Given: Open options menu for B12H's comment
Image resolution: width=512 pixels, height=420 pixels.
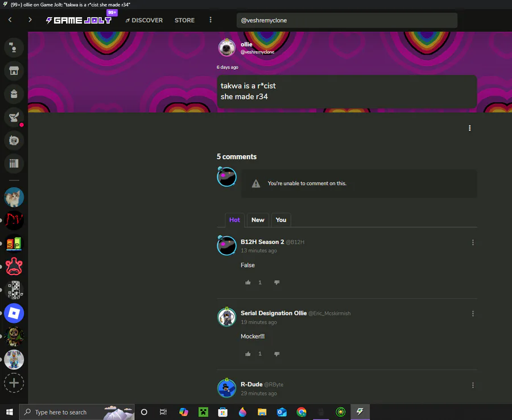Looking at the screenshot, I should click(x=473, y=242).
